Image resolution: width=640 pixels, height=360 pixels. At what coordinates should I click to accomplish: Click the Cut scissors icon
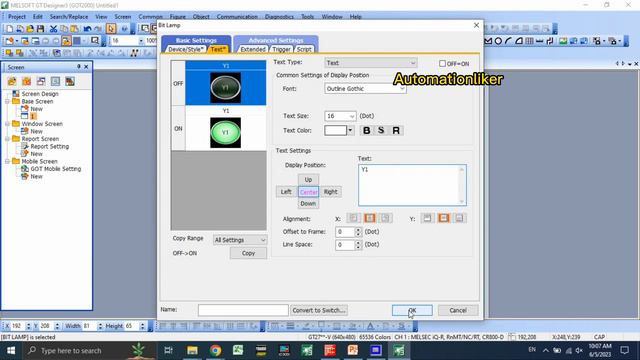pos(53,29)
